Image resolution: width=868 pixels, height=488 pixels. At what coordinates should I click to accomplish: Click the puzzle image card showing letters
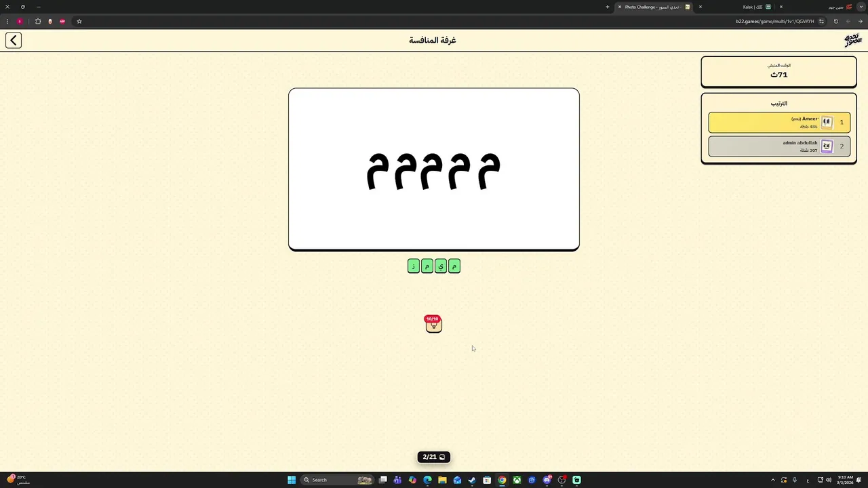pos(434,169)
